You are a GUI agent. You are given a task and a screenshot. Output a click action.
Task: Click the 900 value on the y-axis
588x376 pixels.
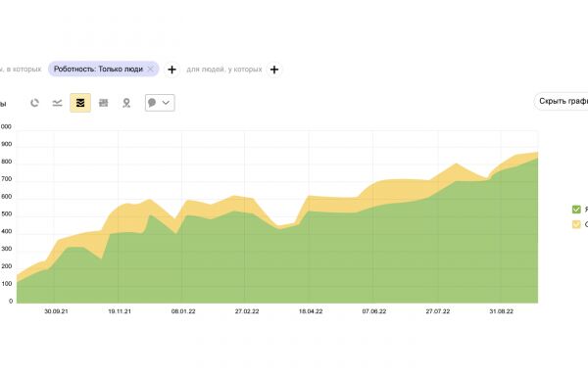point(7,144)
